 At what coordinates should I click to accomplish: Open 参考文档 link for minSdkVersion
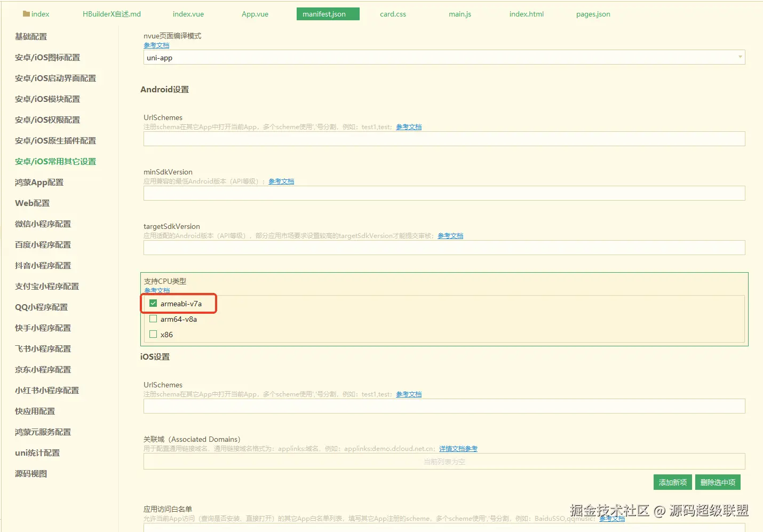[281, 181]
